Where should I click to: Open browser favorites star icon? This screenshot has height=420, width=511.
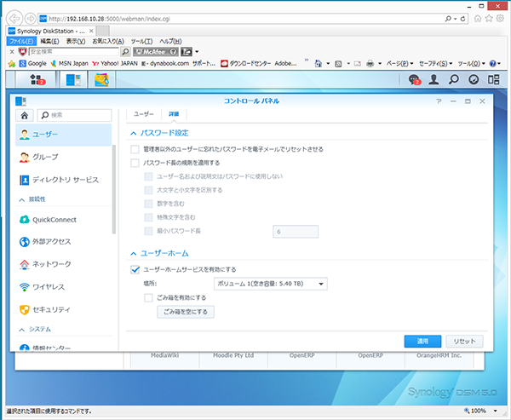[x=489, y=19]
